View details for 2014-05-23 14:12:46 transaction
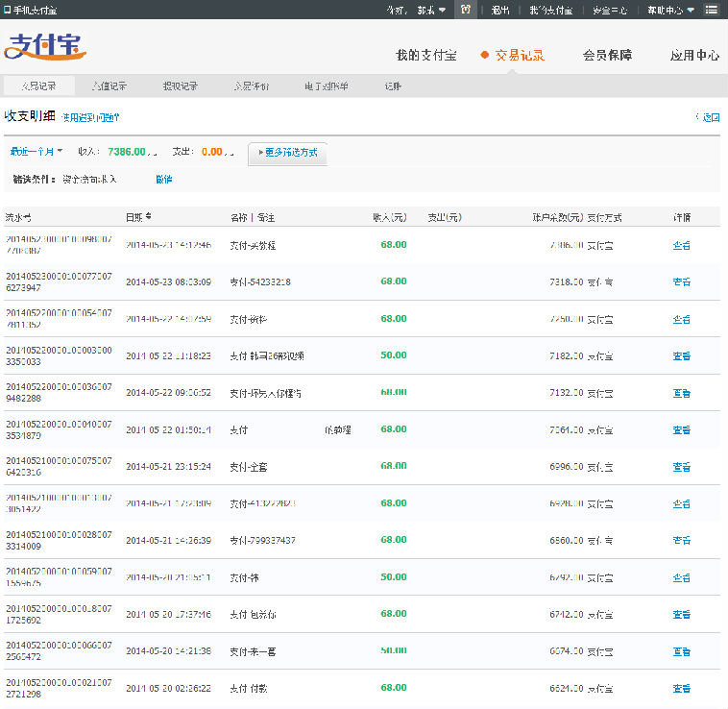The image size is (728, 709). pos(682,245)
